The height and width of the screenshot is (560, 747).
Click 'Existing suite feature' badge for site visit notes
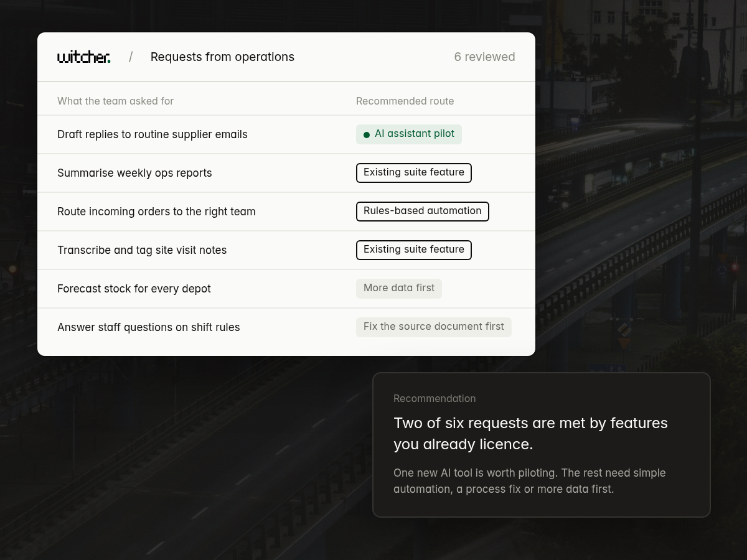point(414,250)
